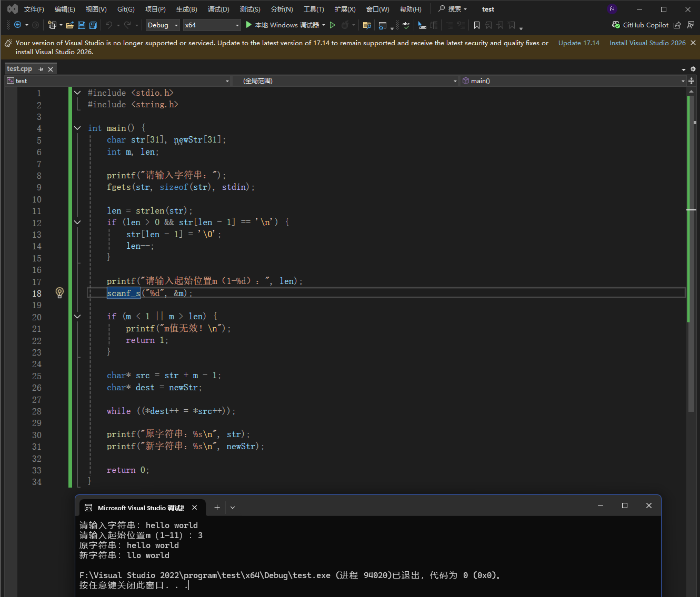Collapse the if block at line 12
Screen dimensions: 700x597
77,222
